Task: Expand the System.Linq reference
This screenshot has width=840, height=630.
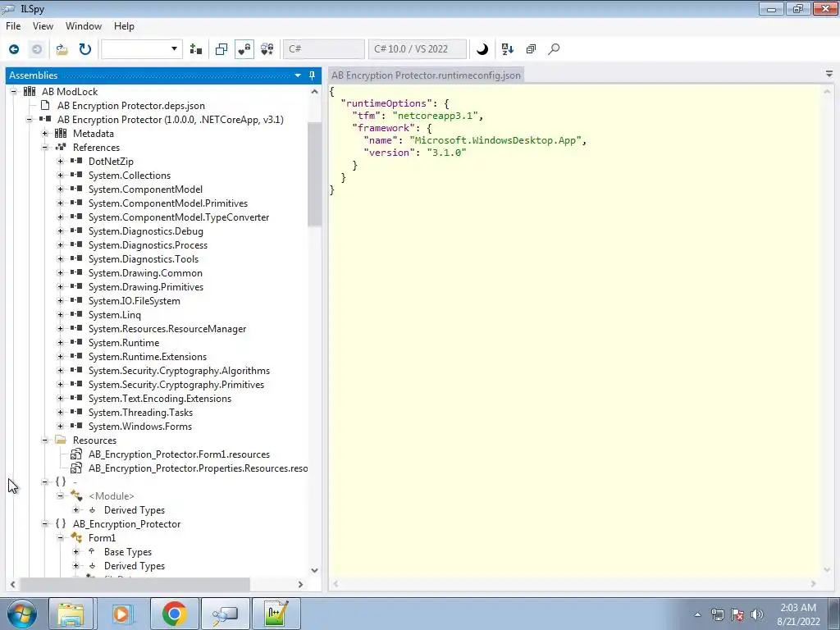Action: [x=61, y=314]
